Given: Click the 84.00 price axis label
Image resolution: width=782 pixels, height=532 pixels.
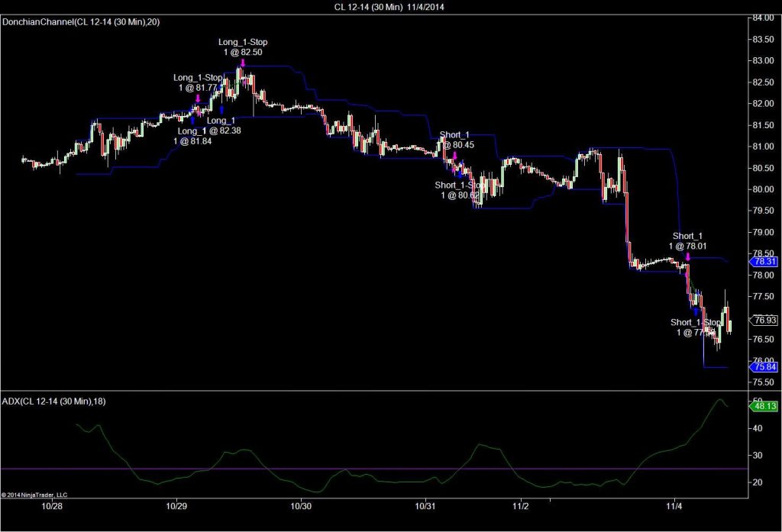Looking at the screenshot, I should [764, 18].
